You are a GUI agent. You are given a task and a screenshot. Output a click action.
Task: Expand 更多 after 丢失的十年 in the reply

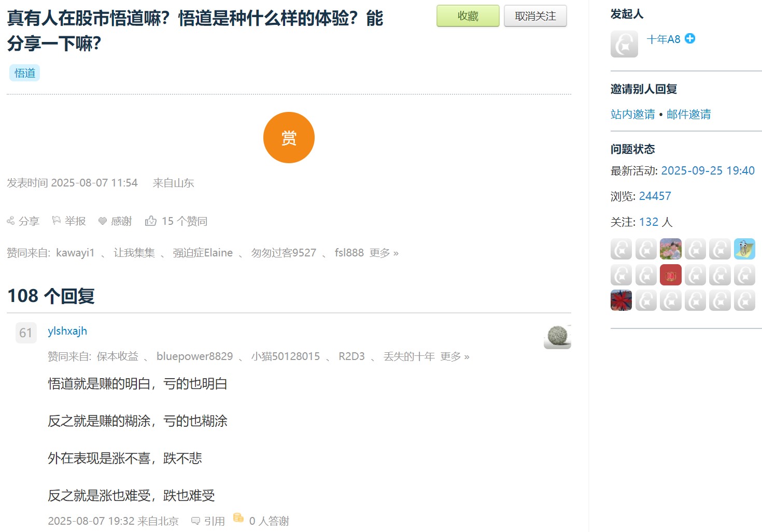455,356
